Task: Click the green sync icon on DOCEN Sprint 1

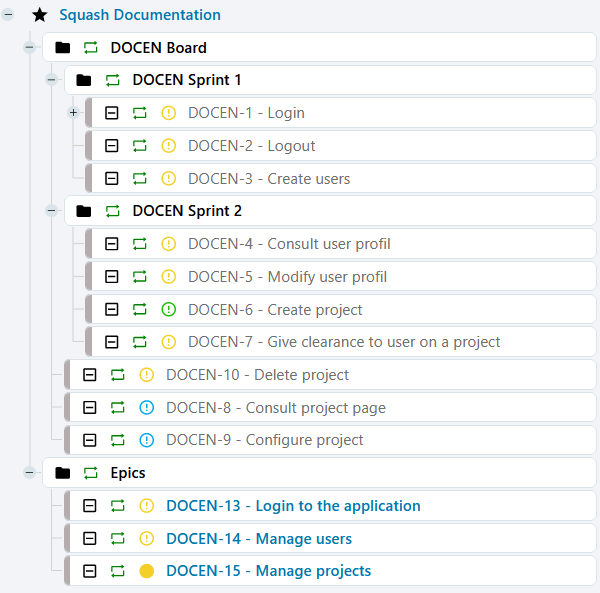Action: (x=112, y=80)
